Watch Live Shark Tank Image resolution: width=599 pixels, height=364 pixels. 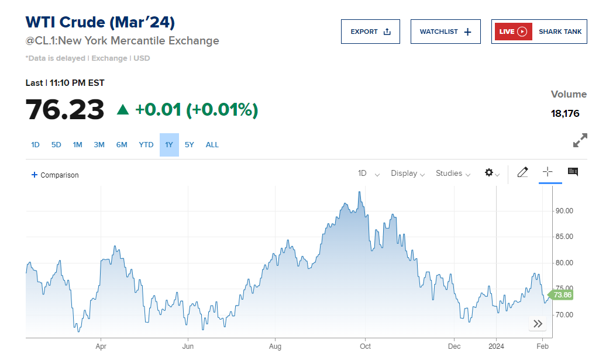click(539, 32)
